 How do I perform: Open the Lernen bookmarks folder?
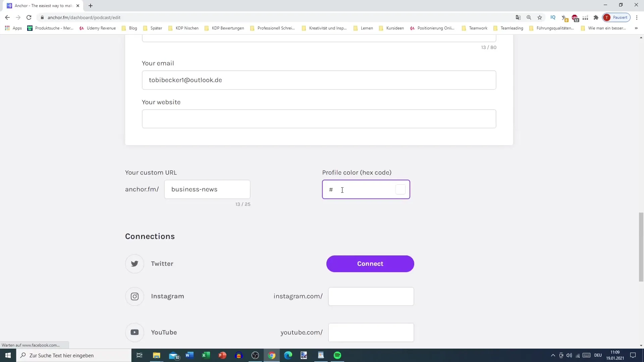363,28
